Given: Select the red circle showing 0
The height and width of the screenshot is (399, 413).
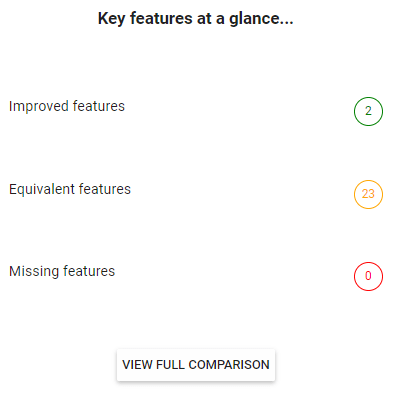Looking at the screenshot, I should pyautogui.click(x=368, y=276).
